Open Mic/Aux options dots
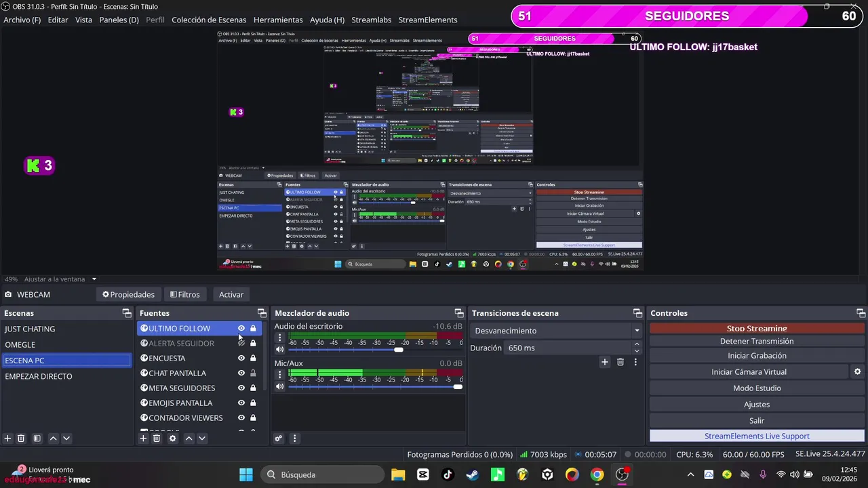Viewport: 868px width, 488px height. coord(279,374)
